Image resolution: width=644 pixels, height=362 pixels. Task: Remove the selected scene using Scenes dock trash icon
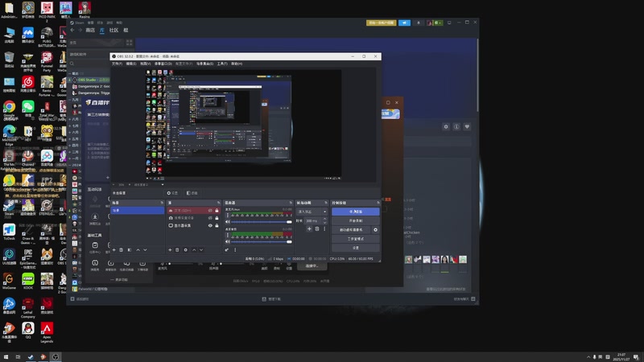point(122,250)
